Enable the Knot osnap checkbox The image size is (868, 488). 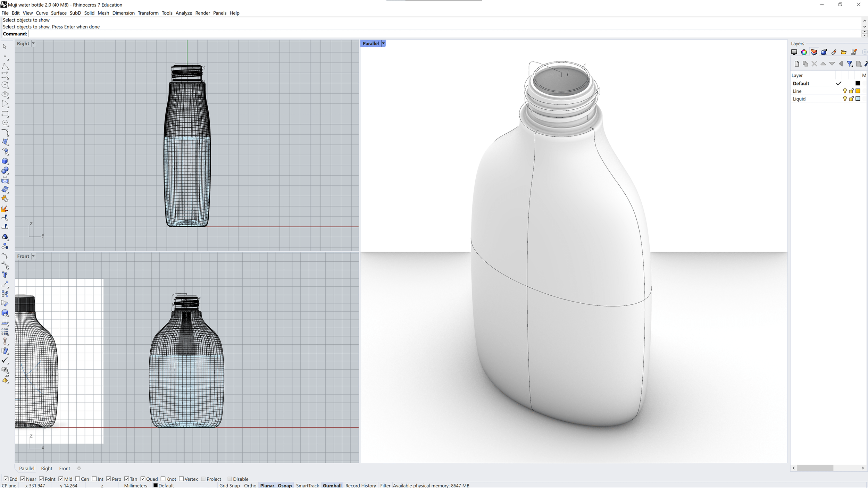163,479
